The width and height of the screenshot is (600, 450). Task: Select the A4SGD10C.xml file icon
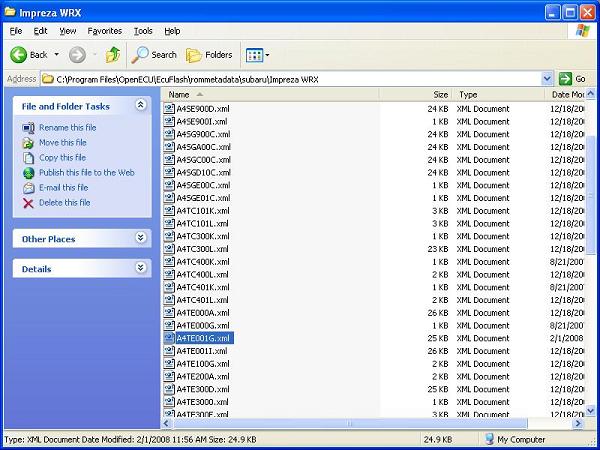(x=169, y=172)
